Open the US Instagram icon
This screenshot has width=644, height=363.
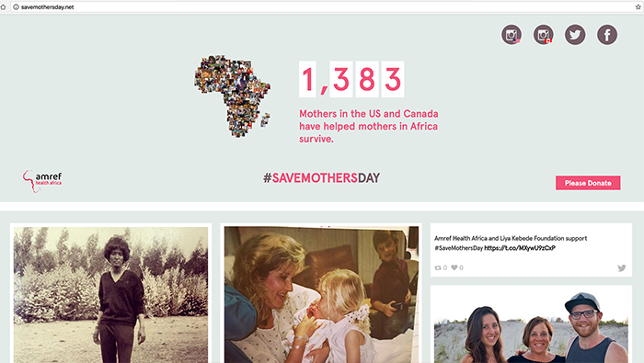(512, 35)
